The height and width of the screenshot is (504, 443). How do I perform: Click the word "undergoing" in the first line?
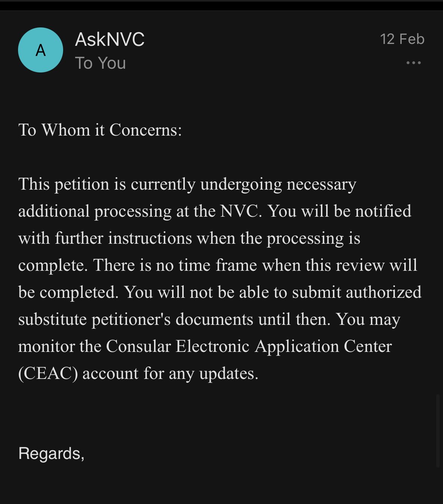point(241,184)
